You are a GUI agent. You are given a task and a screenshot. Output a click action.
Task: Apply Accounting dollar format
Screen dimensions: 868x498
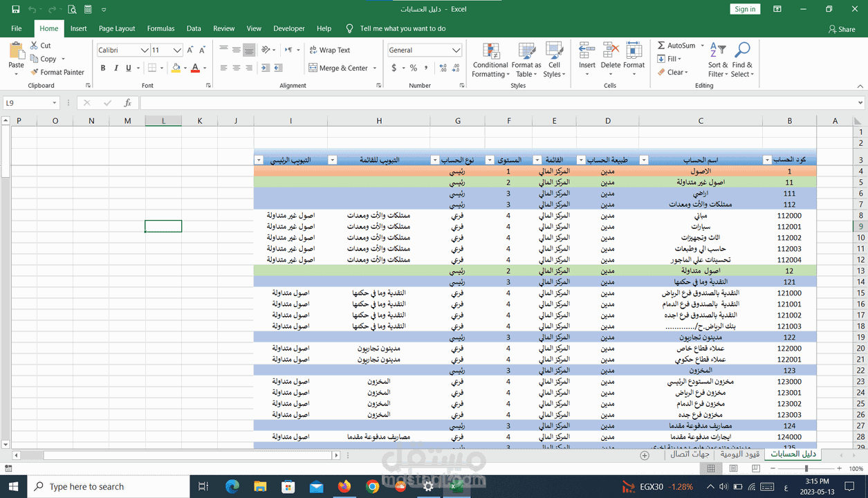394,68
